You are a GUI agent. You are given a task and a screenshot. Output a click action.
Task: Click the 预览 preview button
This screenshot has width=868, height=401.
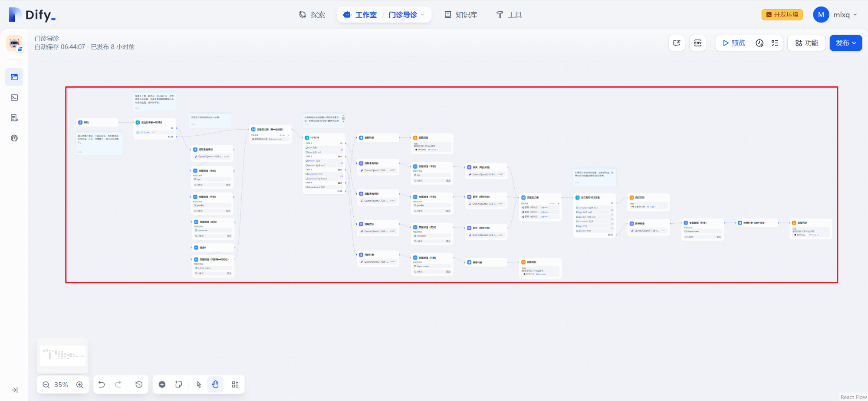click(733, 43)
